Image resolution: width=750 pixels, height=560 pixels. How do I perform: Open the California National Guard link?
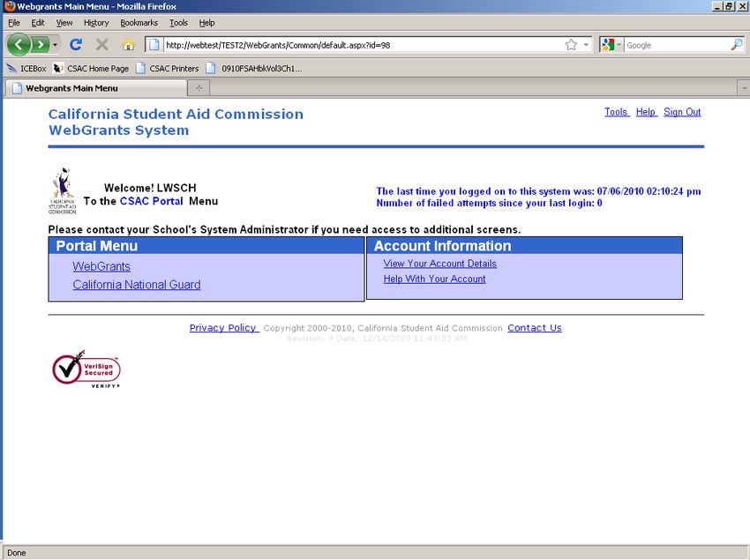pyautogui.click(x=137, y=285)
